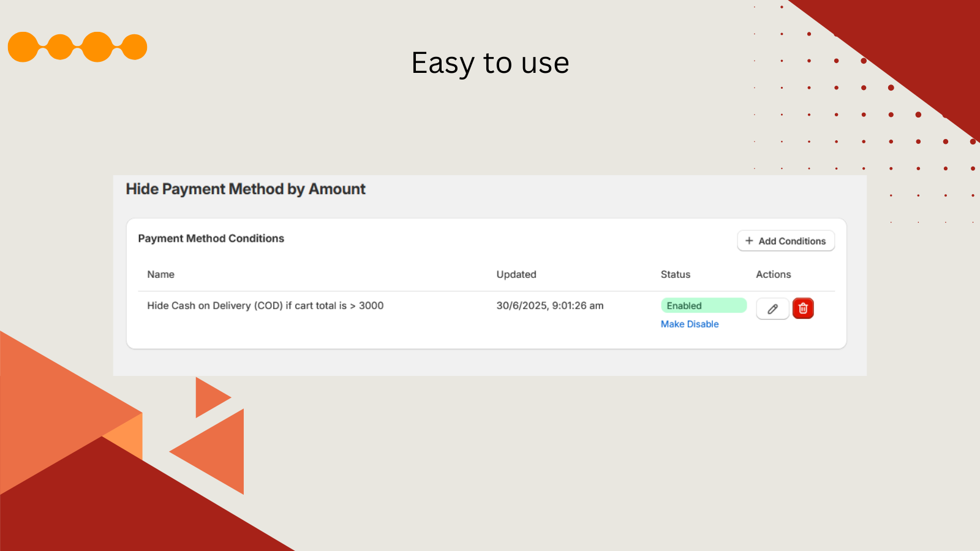The width and height of the screenshot is (980, 551).
Task: Click the Updated column header
Action: click(516, 274)
